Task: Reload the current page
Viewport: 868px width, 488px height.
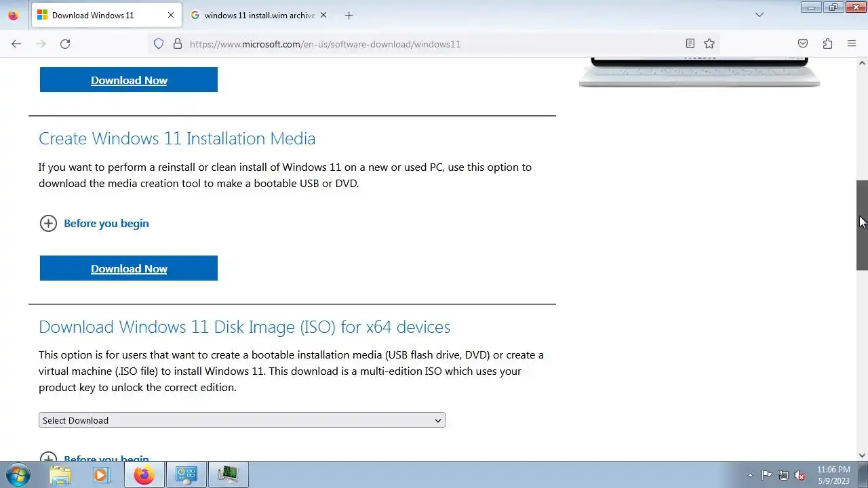Action: click(65, 43)
